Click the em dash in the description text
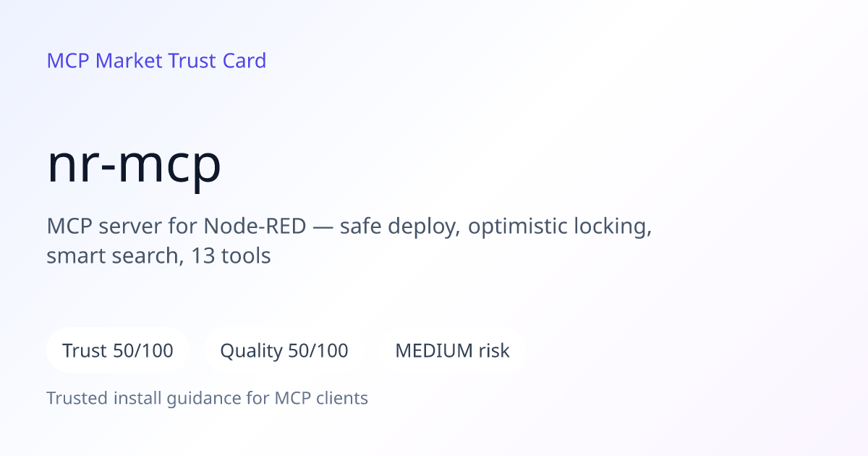This screenshot has width=868, height=456. tap(323, 227)
